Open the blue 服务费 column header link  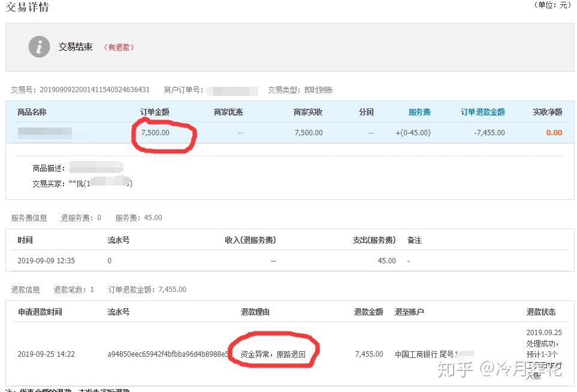pyautogui.click(x=419, y=112)
